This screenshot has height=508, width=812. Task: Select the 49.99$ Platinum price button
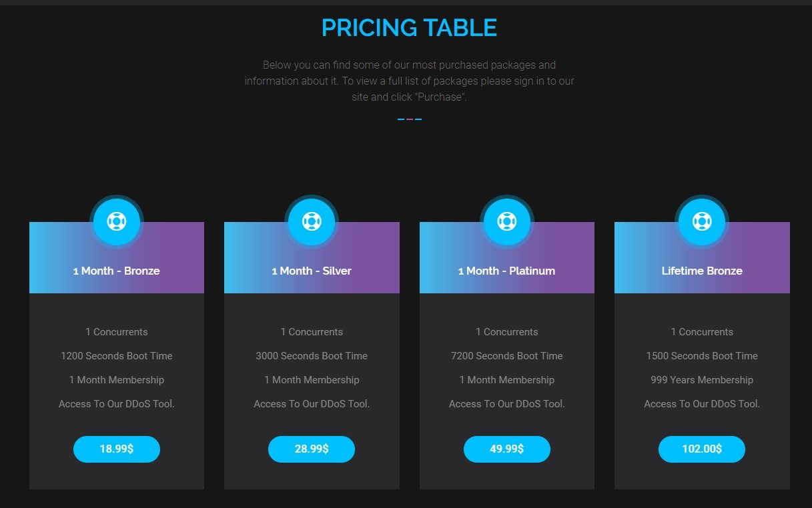(507, 449)
